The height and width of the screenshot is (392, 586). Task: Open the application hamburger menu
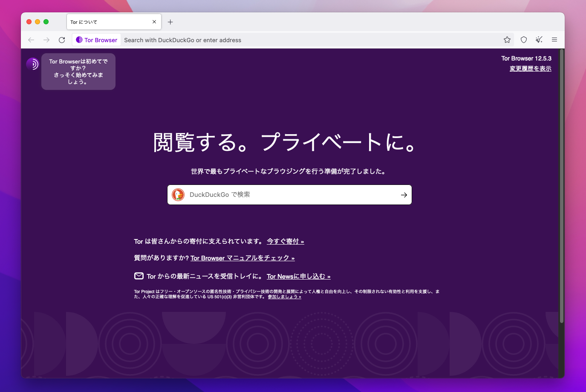click(x=554, y=40)
